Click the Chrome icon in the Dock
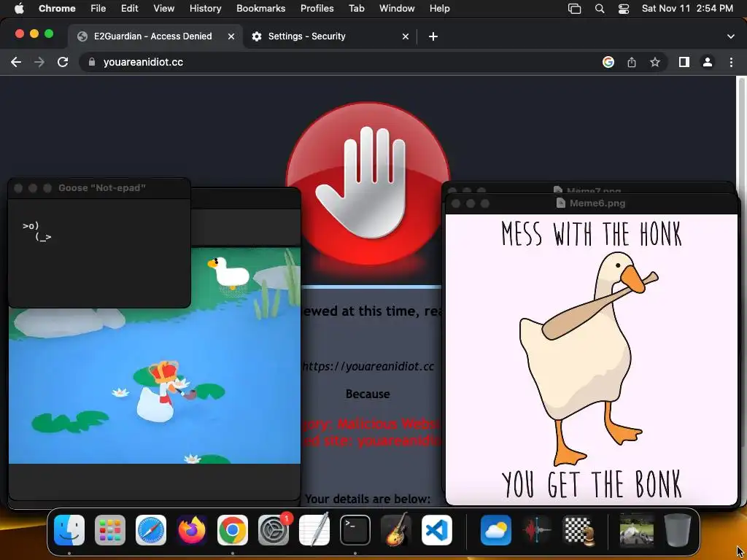 233,530
